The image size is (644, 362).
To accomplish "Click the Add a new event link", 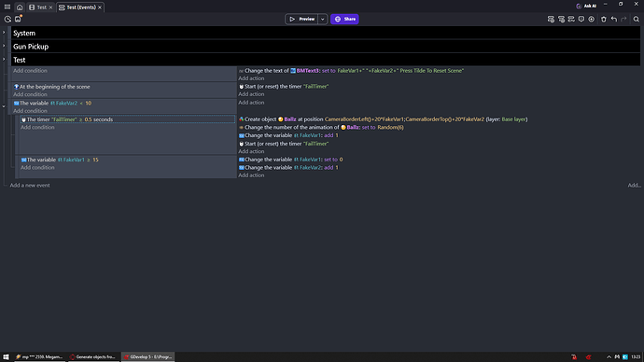I will click(x=30, y=186).
